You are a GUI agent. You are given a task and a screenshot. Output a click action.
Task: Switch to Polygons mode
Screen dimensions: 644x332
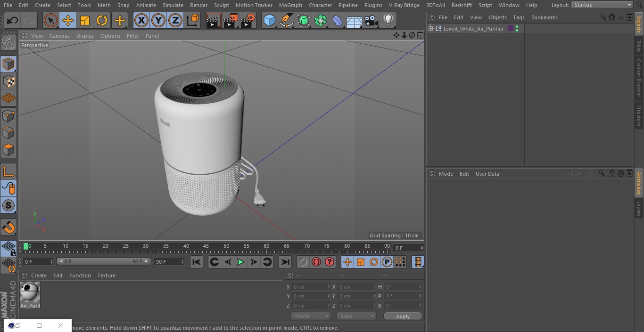(x=8, y=150)
